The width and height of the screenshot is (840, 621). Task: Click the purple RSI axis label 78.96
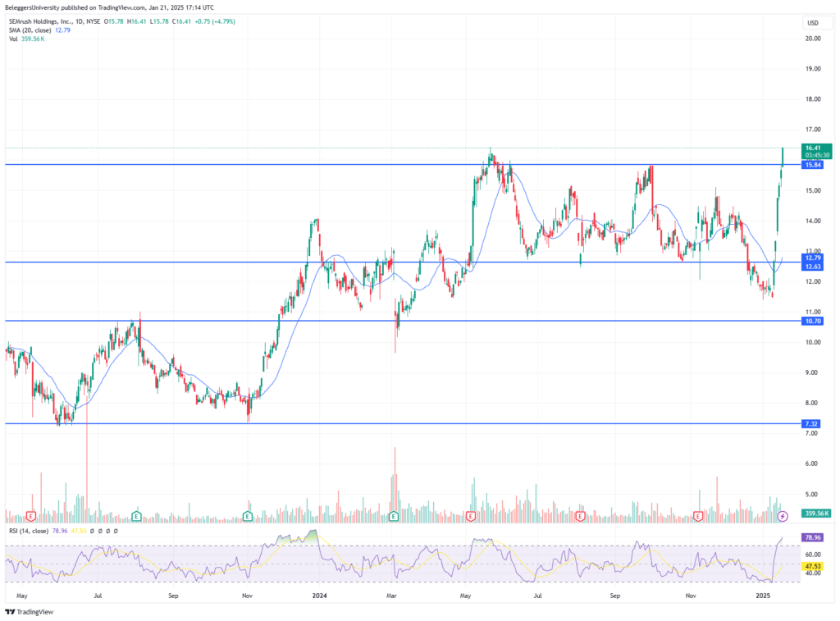[813, 537]
